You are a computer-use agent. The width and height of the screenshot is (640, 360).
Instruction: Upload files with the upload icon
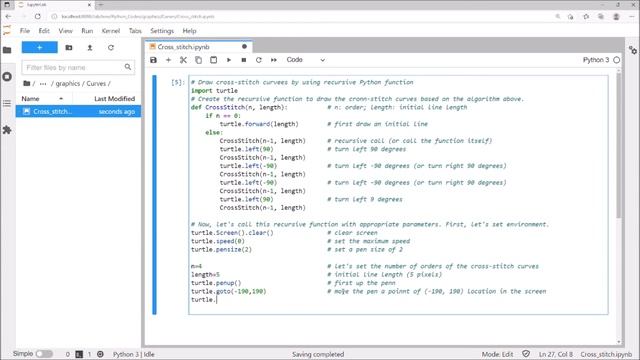90,48
